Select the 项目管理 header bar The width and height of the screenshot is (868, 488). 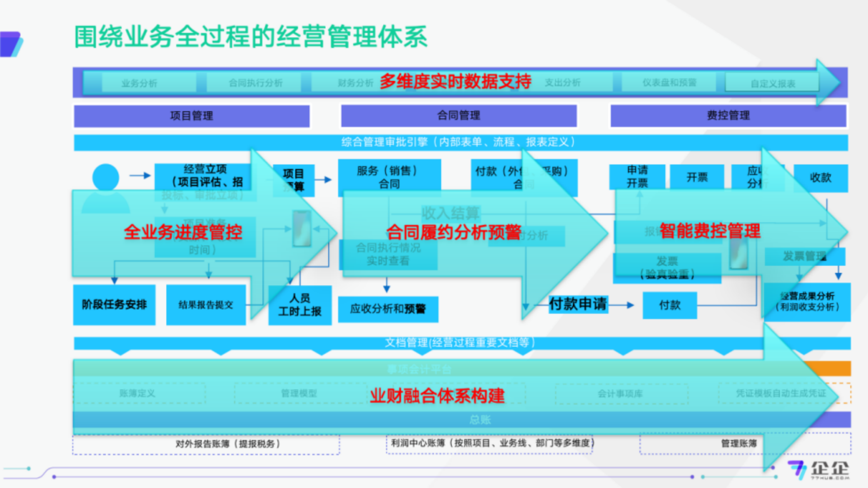(192, 116)
